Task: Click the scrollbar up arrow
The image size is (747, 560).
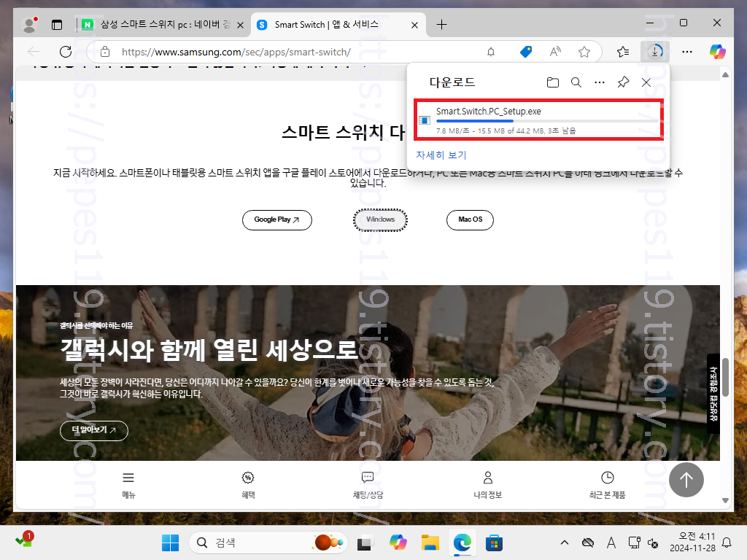Action: [725, 75]
